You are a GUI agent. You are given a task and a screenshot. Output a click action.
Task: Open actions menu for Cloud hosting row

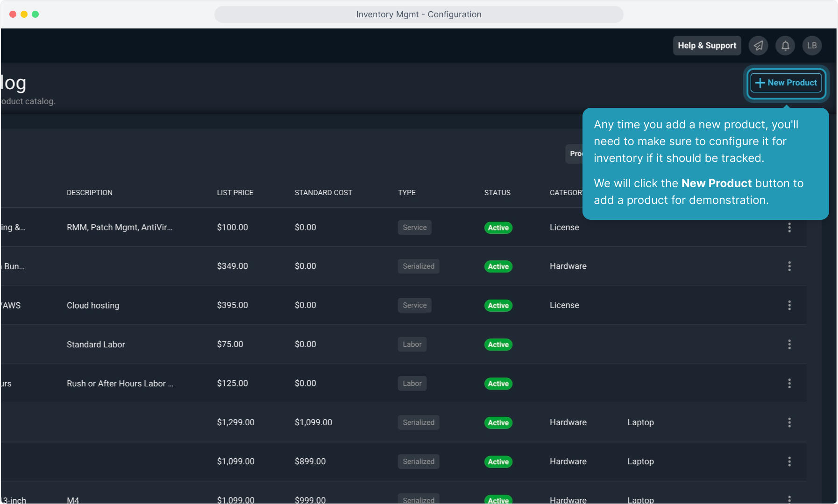789,306
